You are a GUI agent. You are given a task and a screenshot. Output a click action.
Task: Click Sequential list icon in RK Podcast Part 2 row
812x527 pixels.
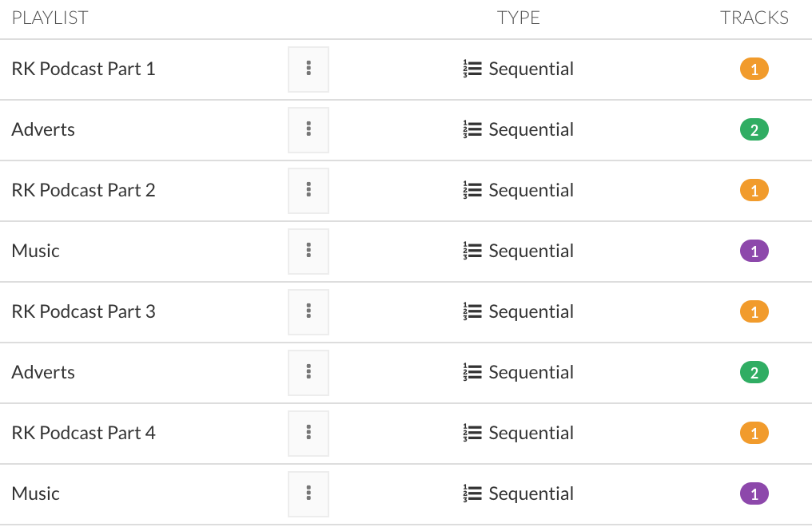coord(472,191)
